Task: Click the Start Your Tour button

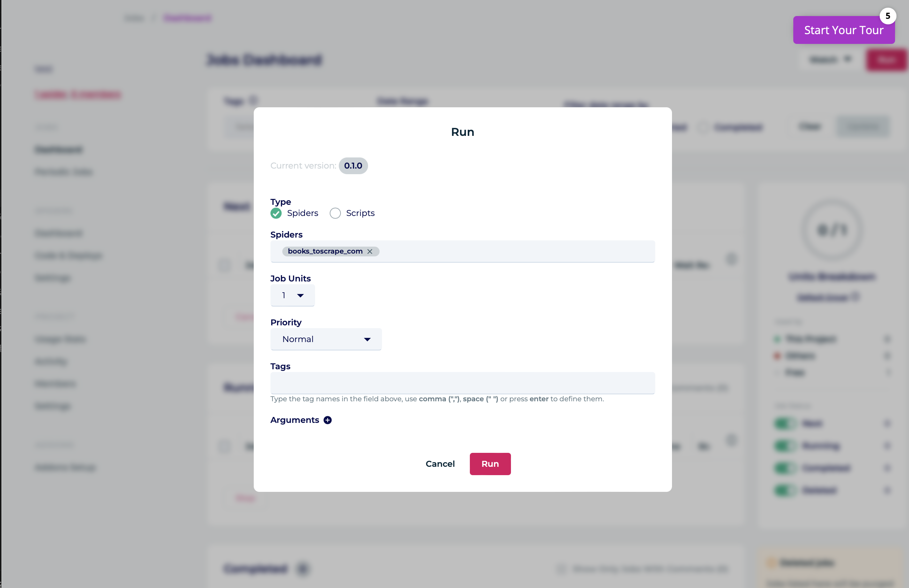Action: tap(843, 30)
